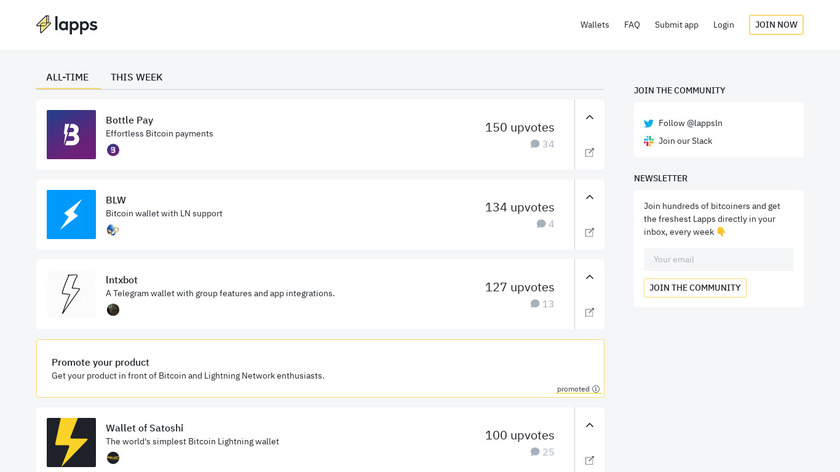This screenshot has height=472, width=840.
Task: Open Wallets in the top navigation
Action: [595, 25]
